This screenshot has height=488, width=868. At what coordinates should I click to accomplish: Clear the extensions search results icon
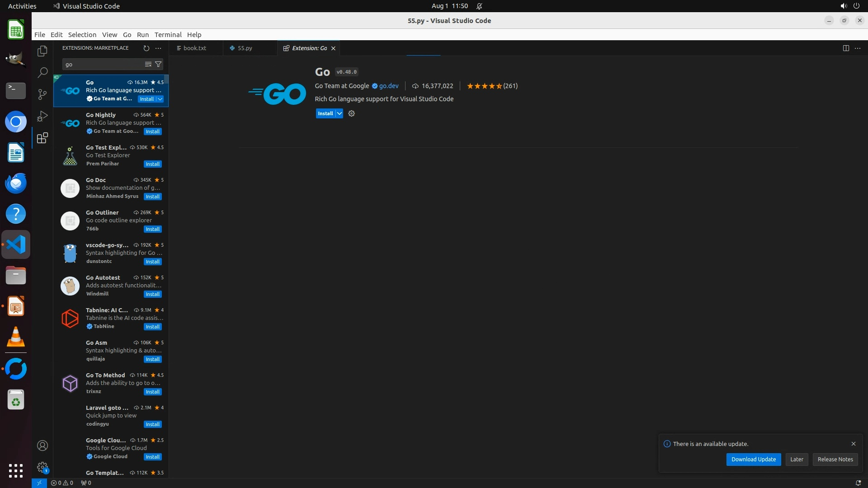coord(148,64)
